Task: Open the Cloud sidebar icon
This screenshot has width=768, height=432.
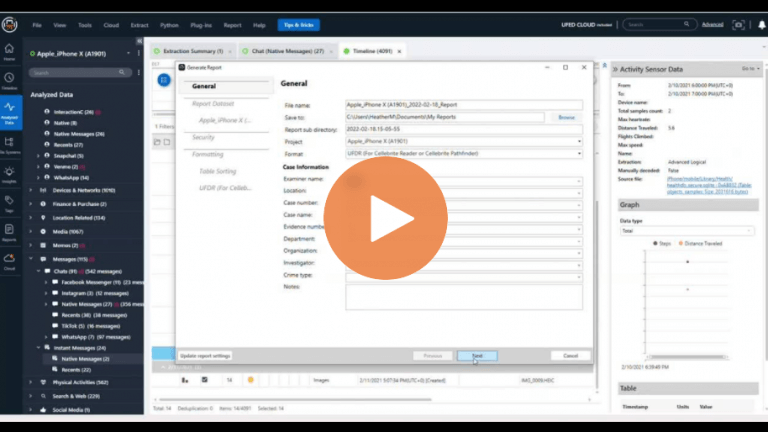Action: (9, 261)
